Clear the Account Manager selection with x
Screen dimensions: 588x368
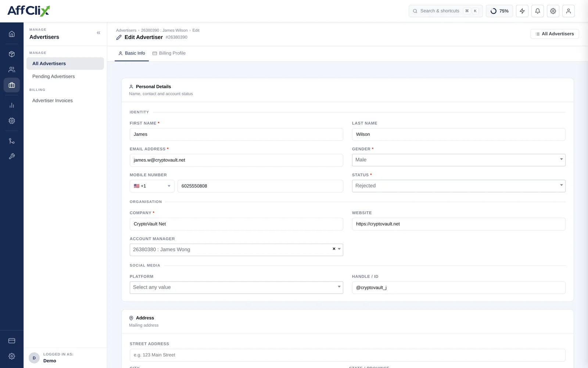(334, 249)
